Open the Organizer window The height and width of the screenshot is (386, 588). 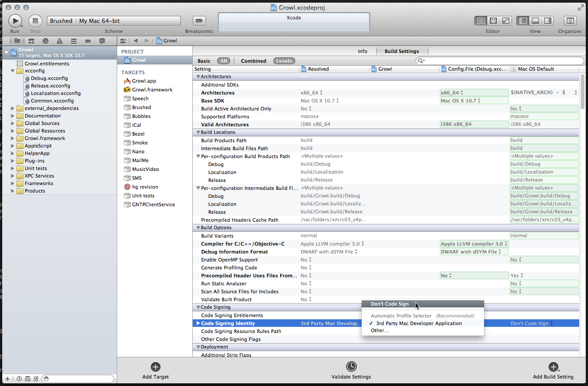pyautogui.click(x=570, y=21)
